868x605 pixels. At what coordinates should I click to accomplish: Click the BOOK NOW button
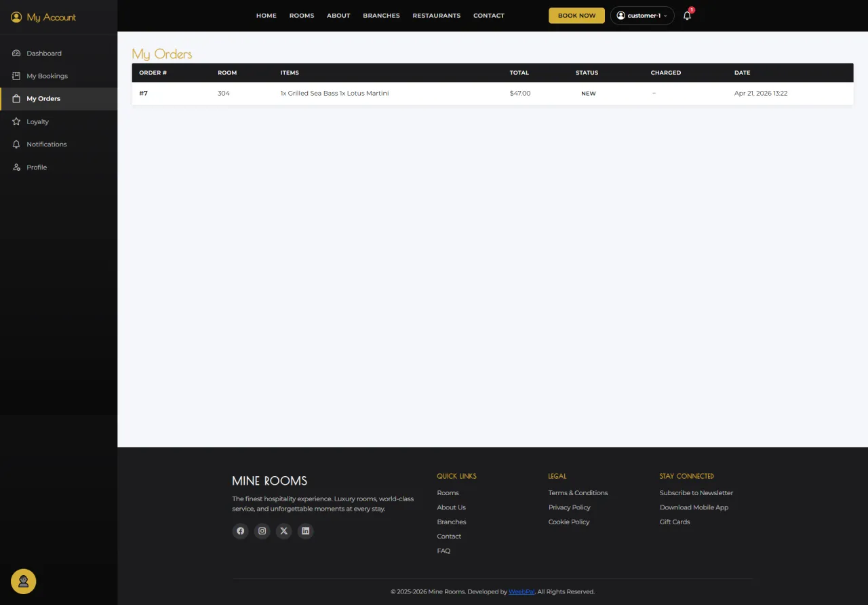[x=576, y=16]
